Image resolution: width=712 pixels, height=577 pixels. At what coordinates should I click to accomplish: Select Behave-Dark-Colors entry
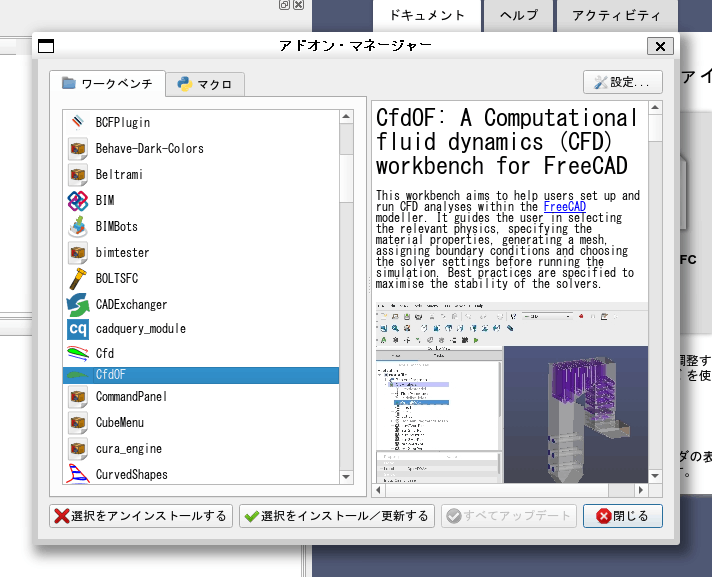point(201,148)
